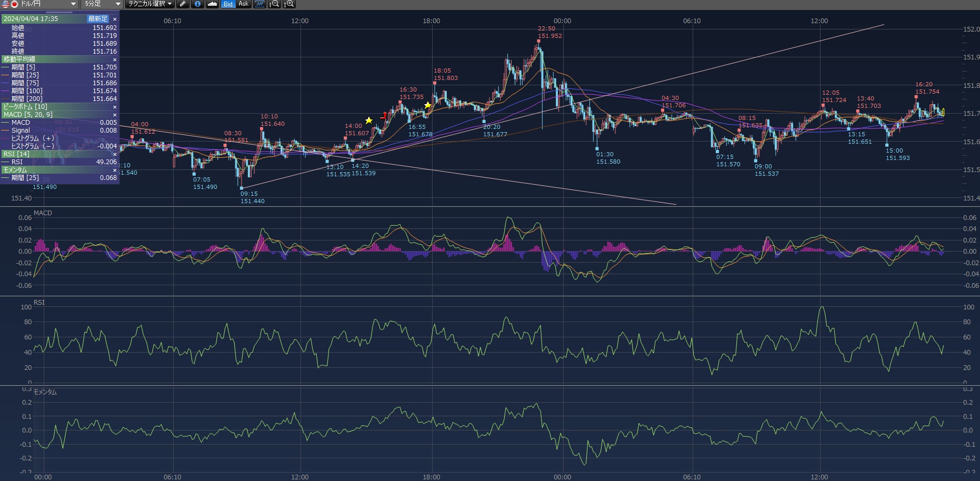Switch price display to Bid

(x=228, y=4)
